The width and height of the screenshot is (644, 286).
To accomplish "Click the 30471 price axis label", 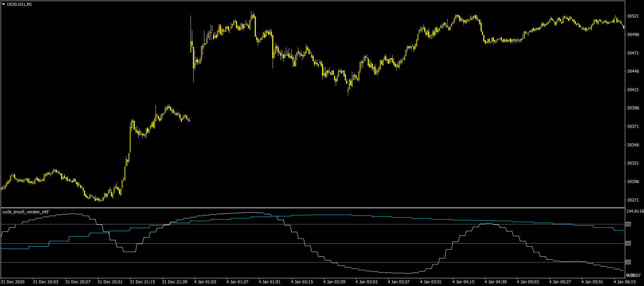I will [633, 53].
